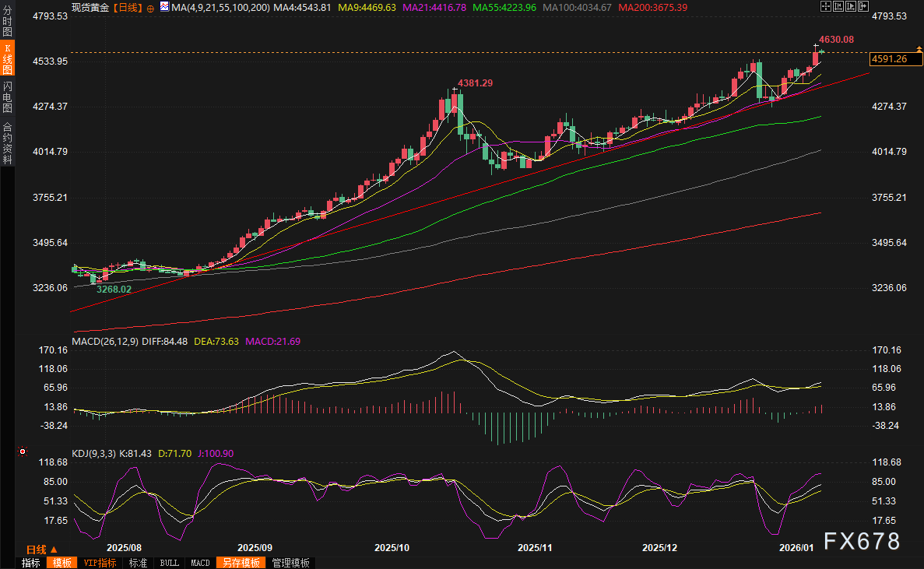Screen dimensions: 924x569
Task: Select the 指标 tab at the bottom
Action: [31, 563]
